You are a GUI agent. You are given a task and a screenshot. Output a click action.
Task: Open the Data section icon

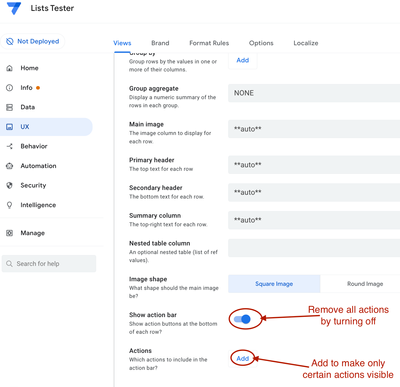coord(10,107)
